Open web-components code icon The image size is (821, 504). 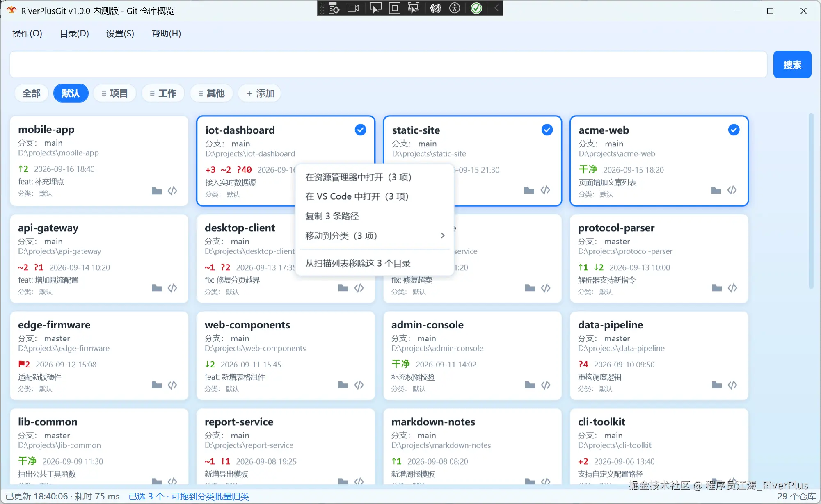tap(359, 385)
